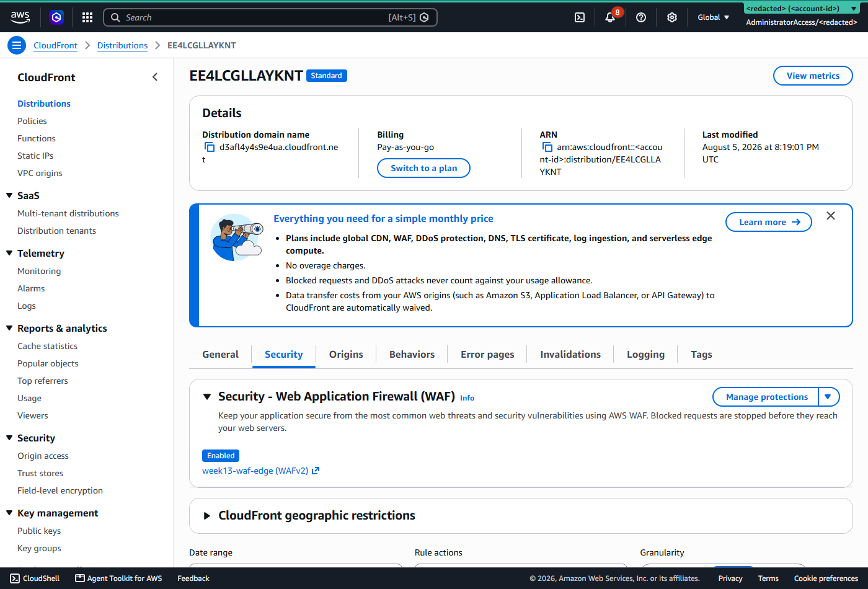Viewport: 868px width, 589px height.
Task: Open Cookie preferences in footer
Action: point(826,578)
